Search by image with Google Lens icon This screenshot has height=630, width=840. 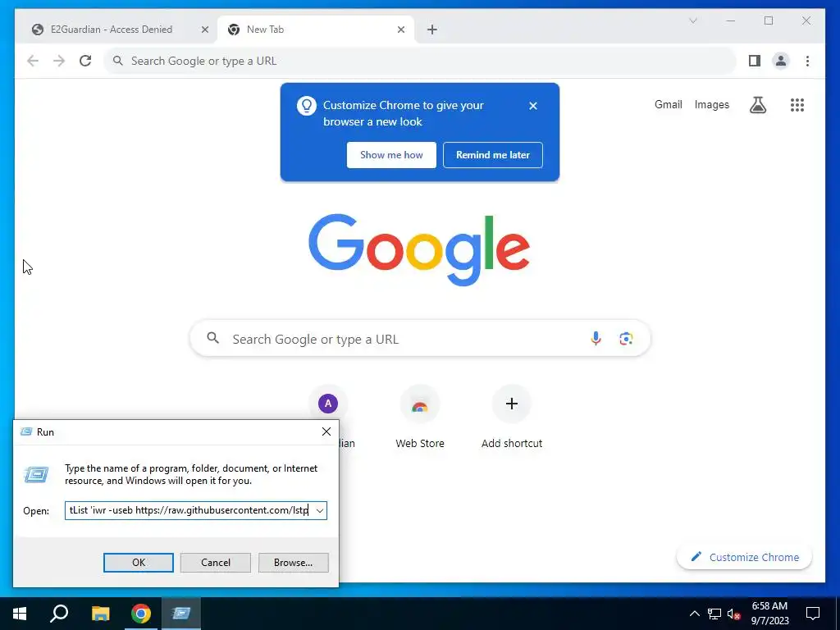point(626,339)
